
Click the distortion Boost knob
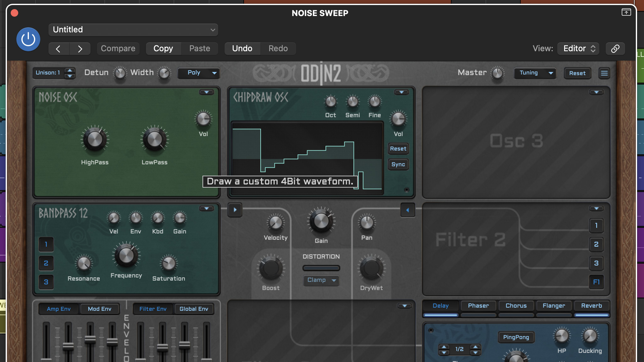tap(271, 268)
